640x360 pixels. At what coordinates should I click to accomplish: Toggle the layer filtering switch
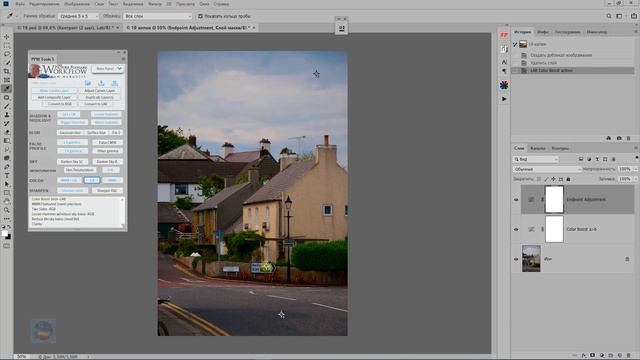pos(636,158)
